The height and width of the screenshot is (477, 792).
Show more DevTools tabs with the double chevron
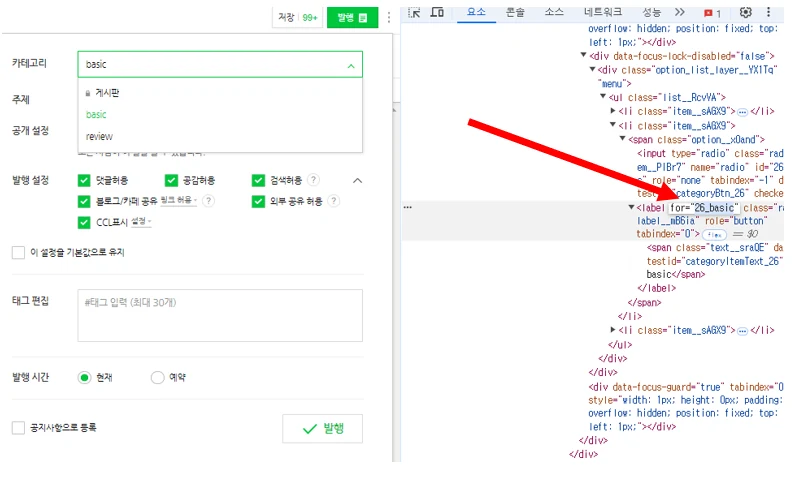pyautogui.click(x=680, y=12)
